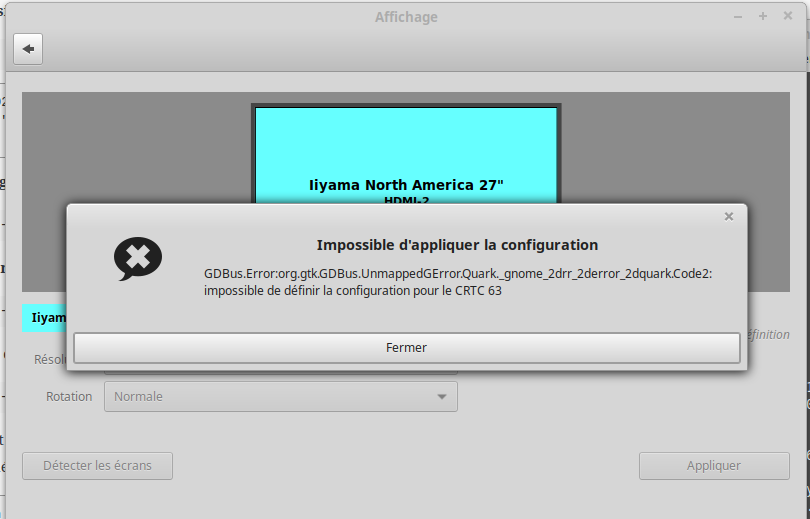Screen dimensions: 810x519
Task: Click the error speech-bubble X icon
Action: (137, 259)
